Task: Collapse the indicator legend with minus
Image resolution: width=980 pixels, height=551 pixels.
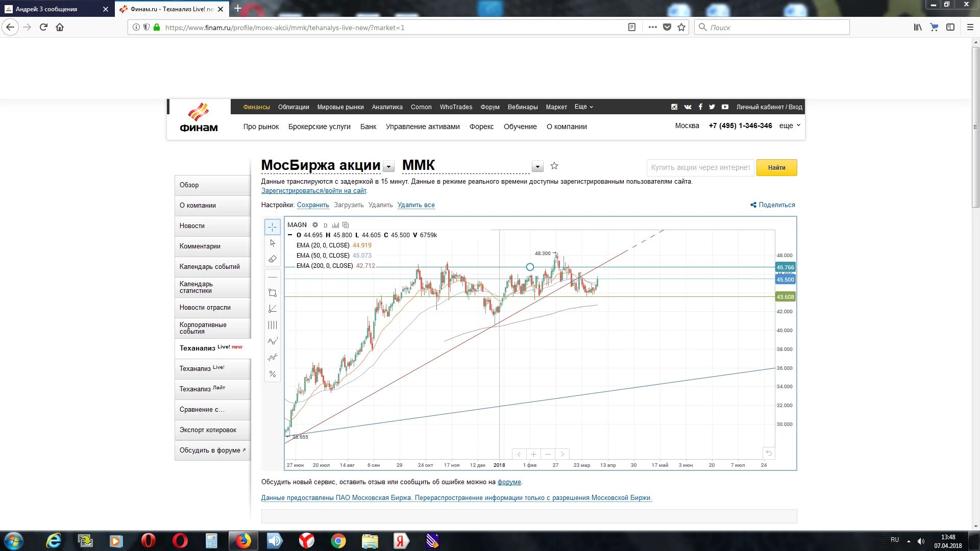Action: pos(290,235)
